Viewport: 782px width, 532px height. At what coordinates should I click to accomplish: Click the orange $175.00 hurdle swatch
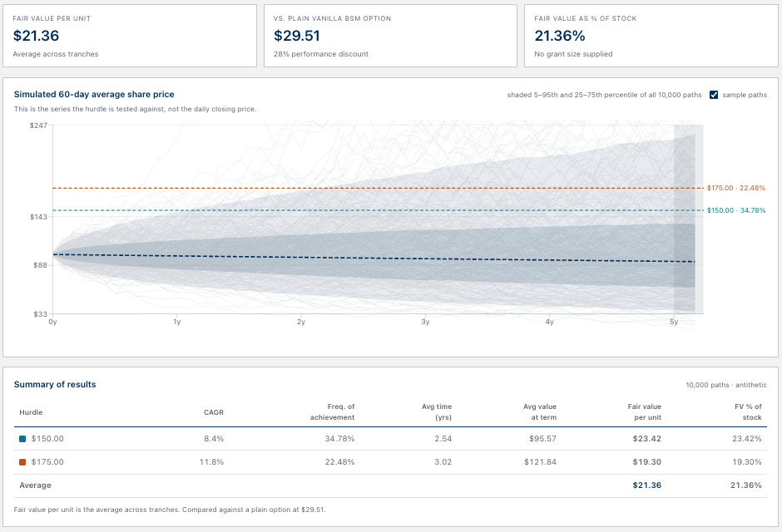pyautogui.click(x=22, y=462)
